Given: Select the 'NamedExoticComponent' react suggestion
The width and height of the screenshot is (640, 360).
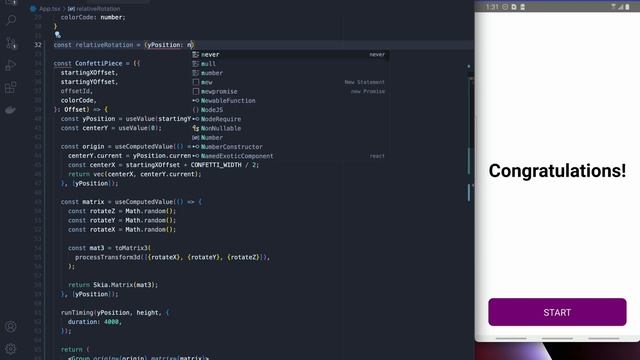Looking at the screenshot, I should click(x=290, y=156).
